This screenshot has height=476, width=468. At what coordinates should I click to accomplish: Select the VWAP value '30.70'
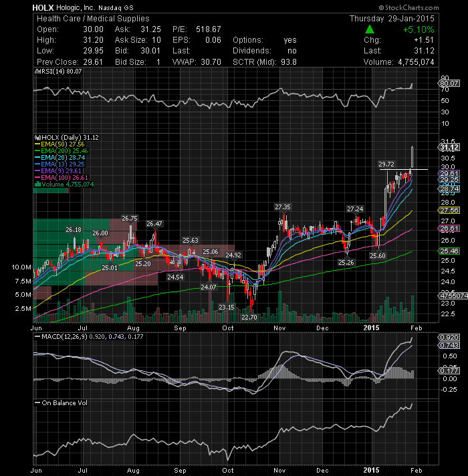click(x=211, y=62)
